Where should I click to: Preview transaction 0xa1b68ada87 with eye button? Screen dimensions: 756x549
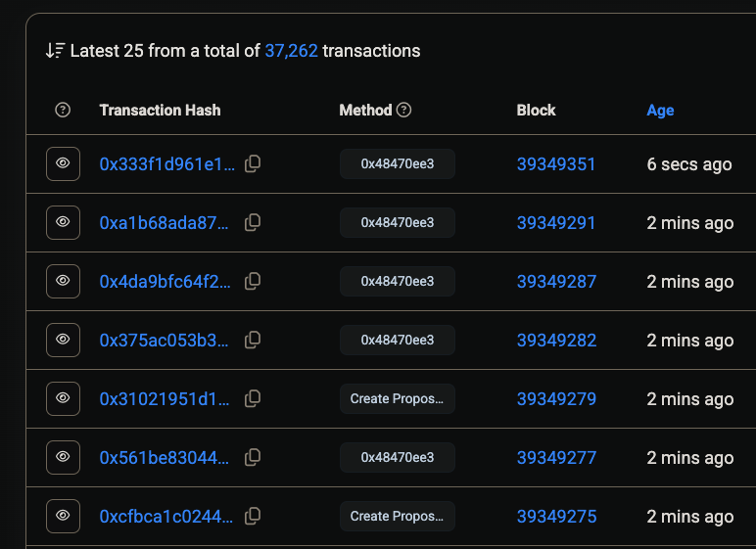pyautogui.click(x=63, y=223)
